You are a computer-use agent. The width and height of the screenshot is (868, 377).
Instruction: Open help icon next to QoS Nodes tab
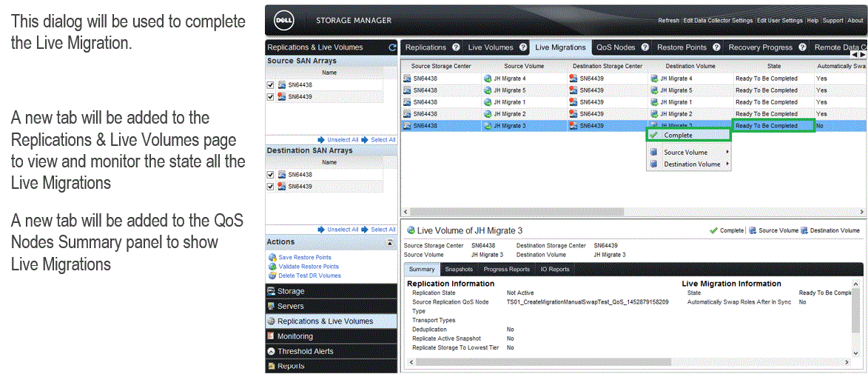pyautogui.click(x=646, y=47)
